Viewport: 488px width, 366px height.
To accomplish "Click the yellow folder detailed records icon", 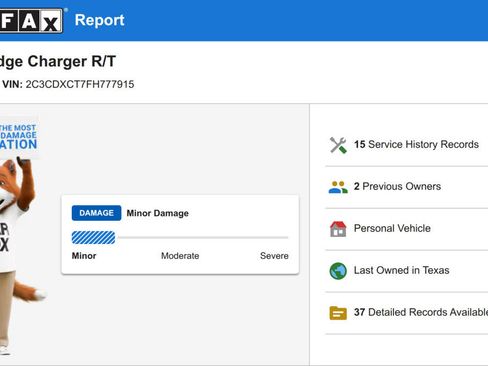I will click(x=338, y=313).
